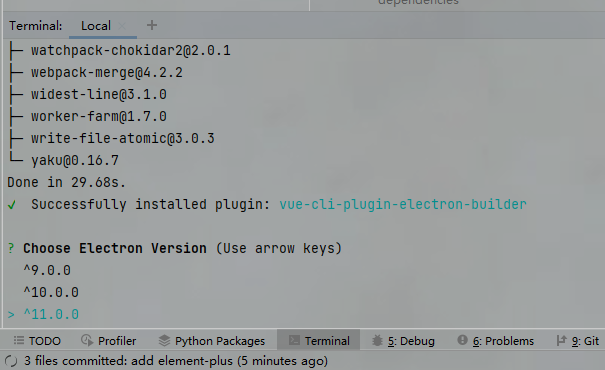Select the Terminal tool window button

[x=319, y=340]
